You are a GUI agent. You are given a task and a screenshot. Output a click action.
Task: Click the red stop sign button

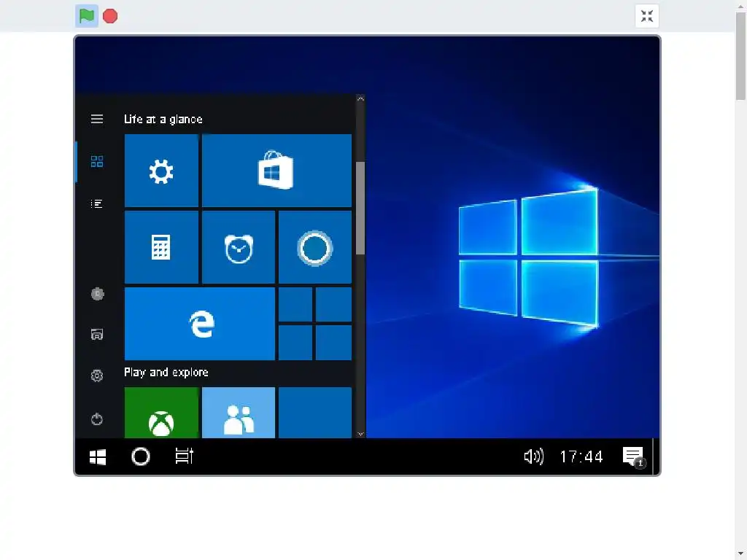tap(110, 16)
